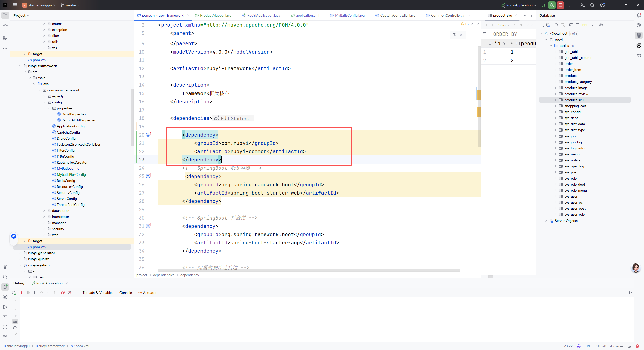The height and width of the screenshot is (350, 644).
Task: Open the Git tool window from the left sidebar
Action: (5, 337)
